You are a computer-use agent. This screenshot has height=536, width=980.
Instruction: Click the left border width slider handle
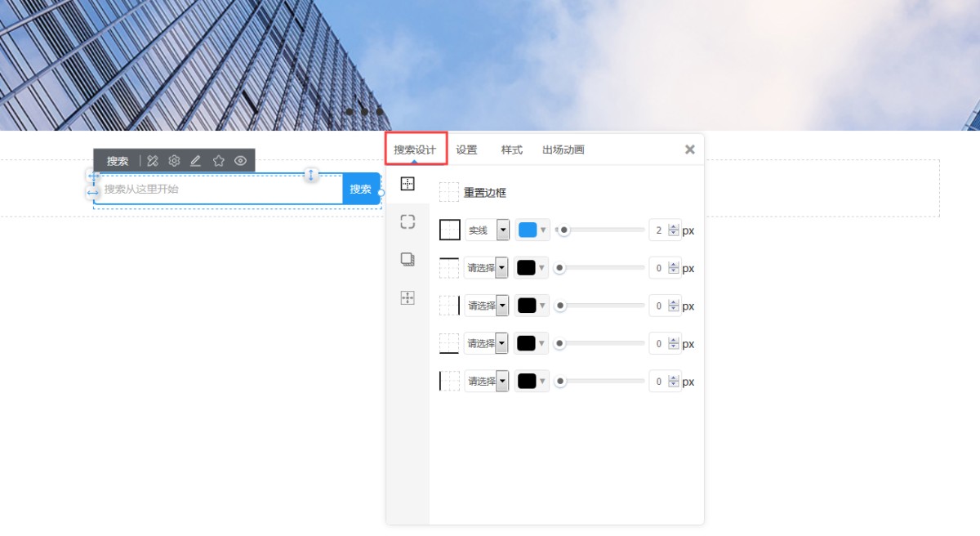(559, 381)
